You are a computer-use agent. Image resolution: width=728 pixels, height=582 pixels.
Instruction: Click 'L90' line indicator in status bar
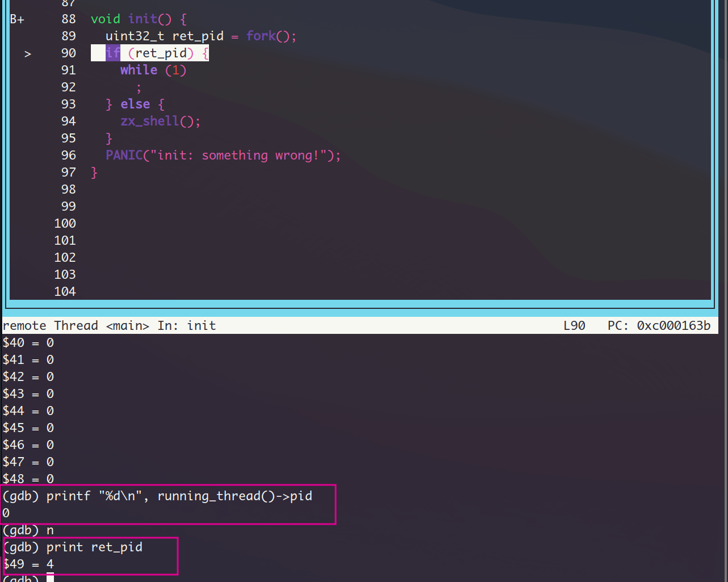pos(574,326)
